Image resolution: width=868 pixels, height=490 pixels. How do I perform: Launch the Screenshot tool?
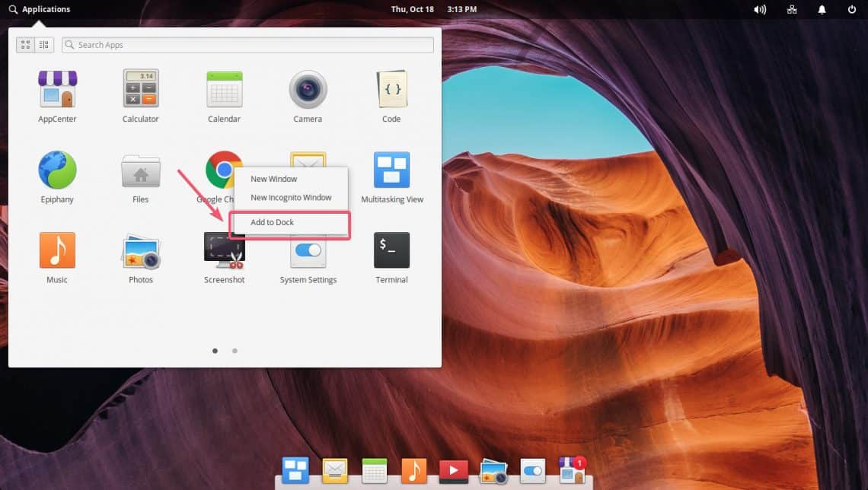224,251
